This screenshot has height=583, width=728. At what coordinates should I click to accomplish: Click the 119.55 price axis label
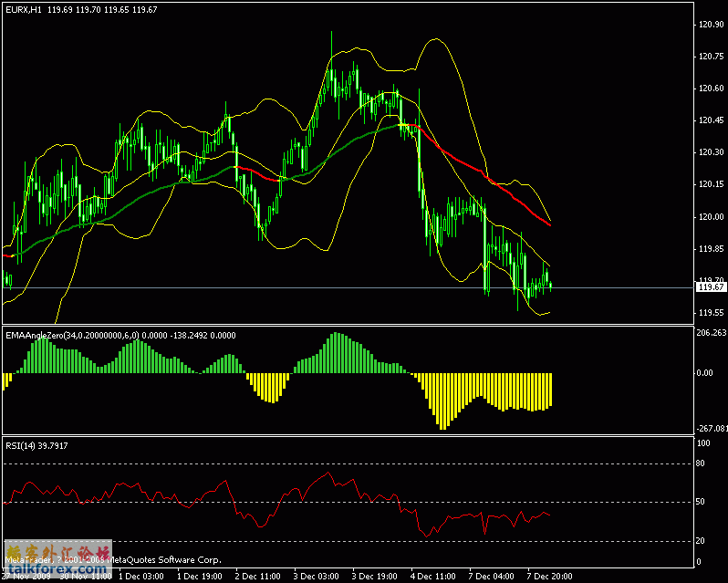710,312
